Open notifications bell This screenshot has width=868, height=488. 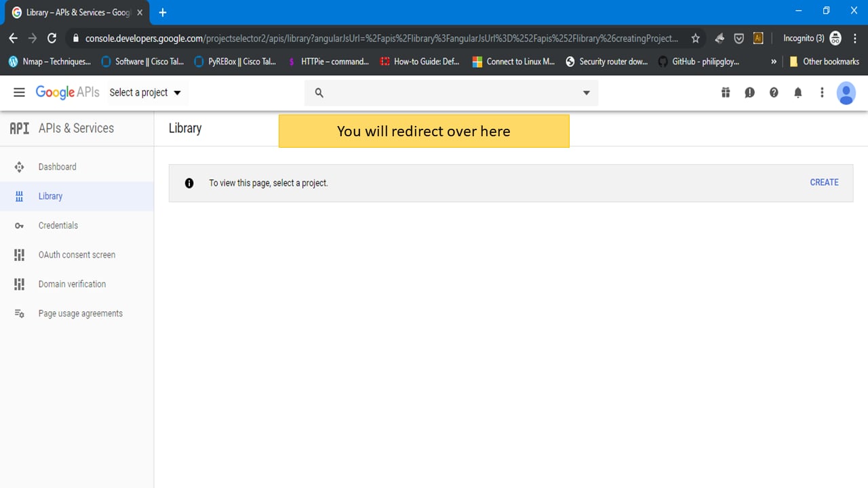coord(798,92)
